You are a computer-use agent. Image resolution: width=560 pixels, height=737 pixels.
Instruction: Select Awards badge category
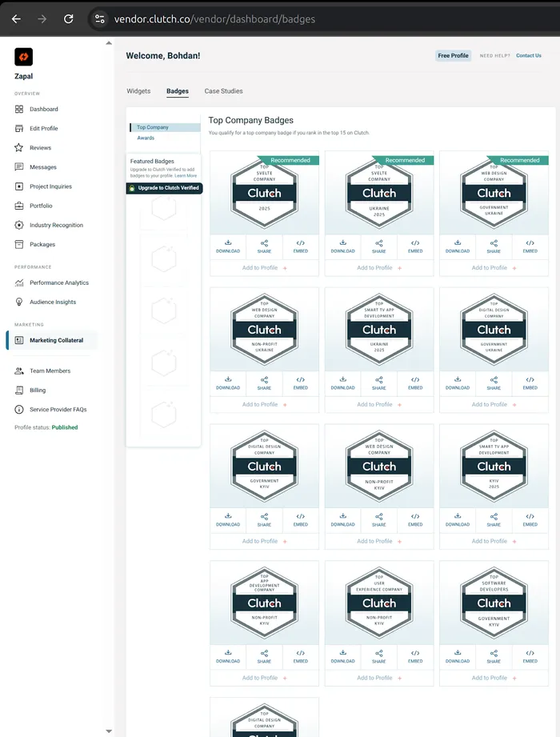(146, 138)
